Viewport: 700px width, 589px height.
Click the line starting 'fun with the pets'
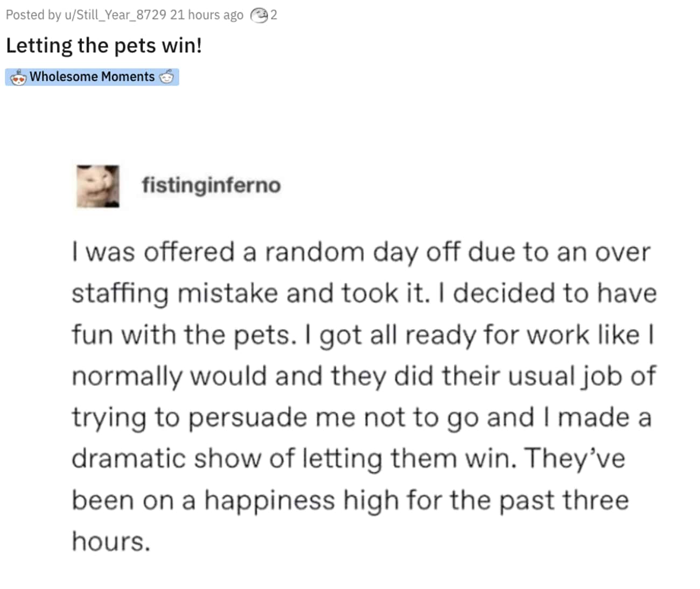[x=363, y=335]
